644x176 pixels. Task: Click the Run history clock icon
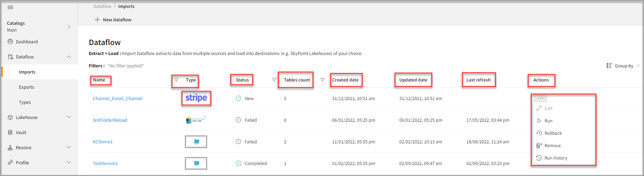tap(539, 158)
